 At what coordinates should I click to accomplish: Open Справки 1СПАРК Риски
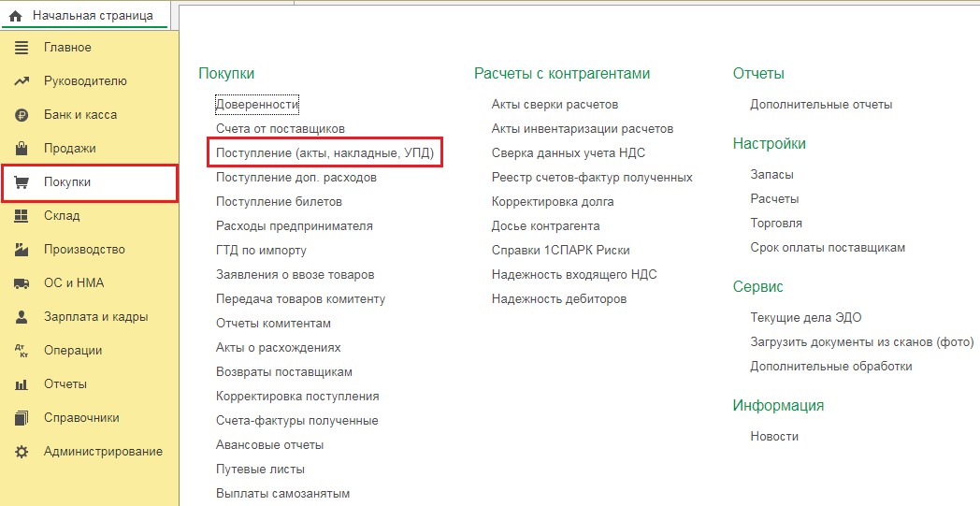(561, 251)
